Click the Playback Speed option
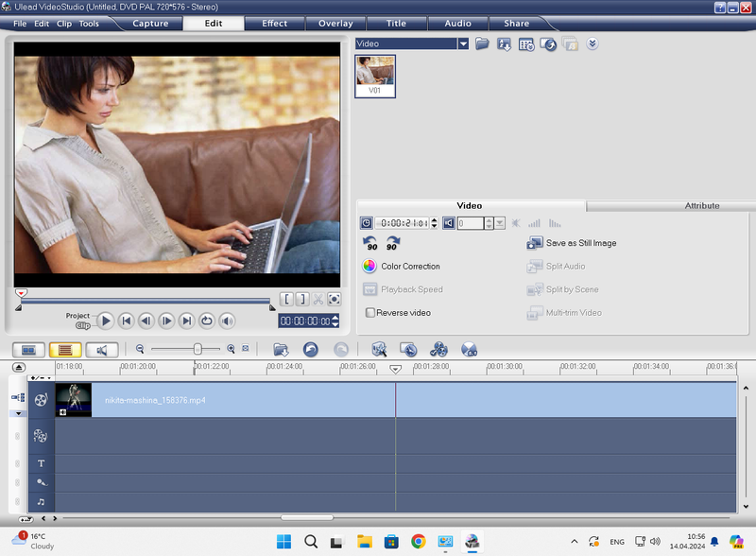The height and width of the screenshot is (556, 756). pos(403,289)
